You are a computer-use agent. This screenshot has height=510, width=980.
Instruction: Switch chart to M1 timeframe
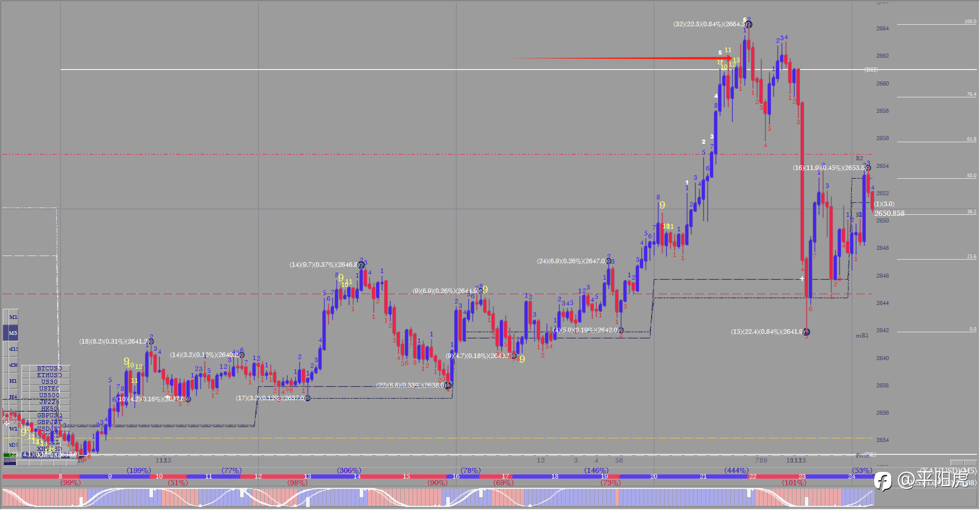[x=13, y=317]
